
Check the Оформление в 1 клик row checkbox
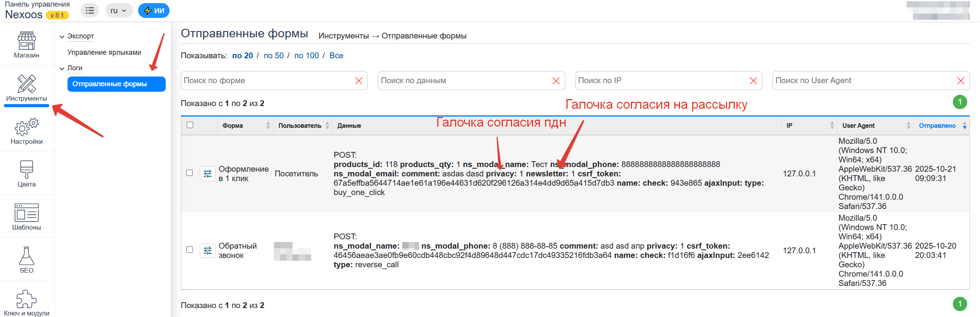(x=189, y=173)
